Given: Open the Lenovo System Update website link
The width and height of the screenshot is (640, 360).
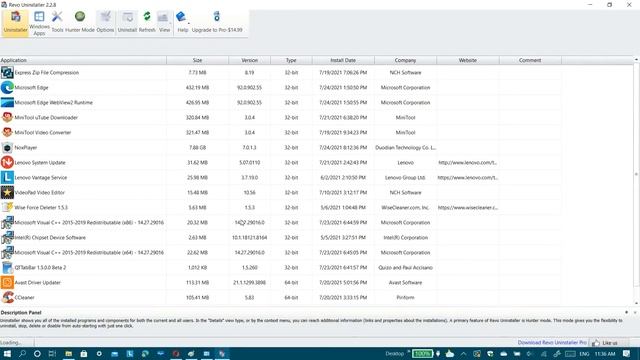Looking at the screenshot, I should (x=467, y=162).
